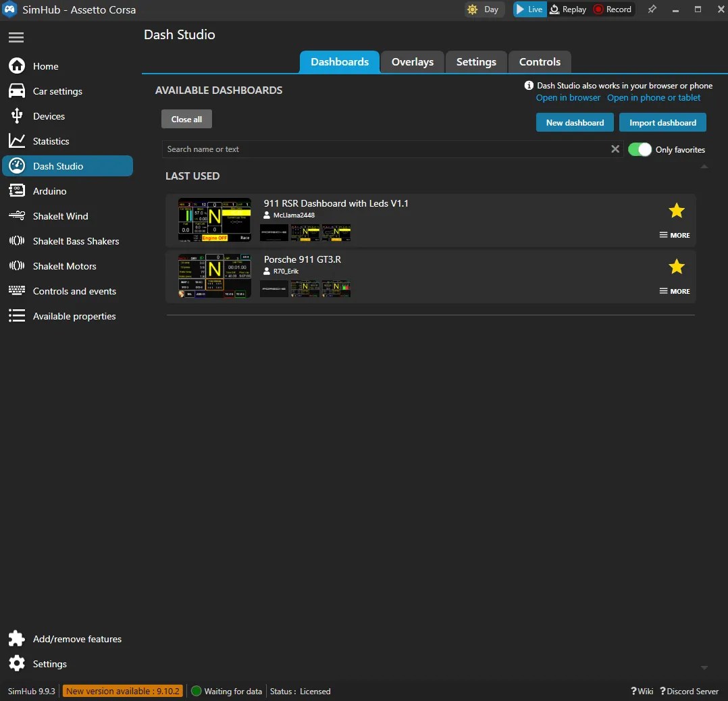728x701 pixels.
Task: Open Add/remove features
Action: tap(68, 640)
